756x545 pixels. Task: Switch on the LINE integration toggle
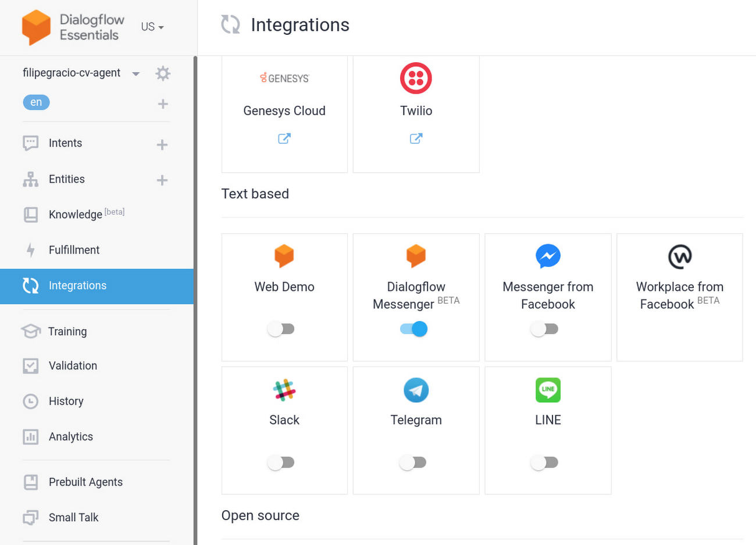click(545, 462)
